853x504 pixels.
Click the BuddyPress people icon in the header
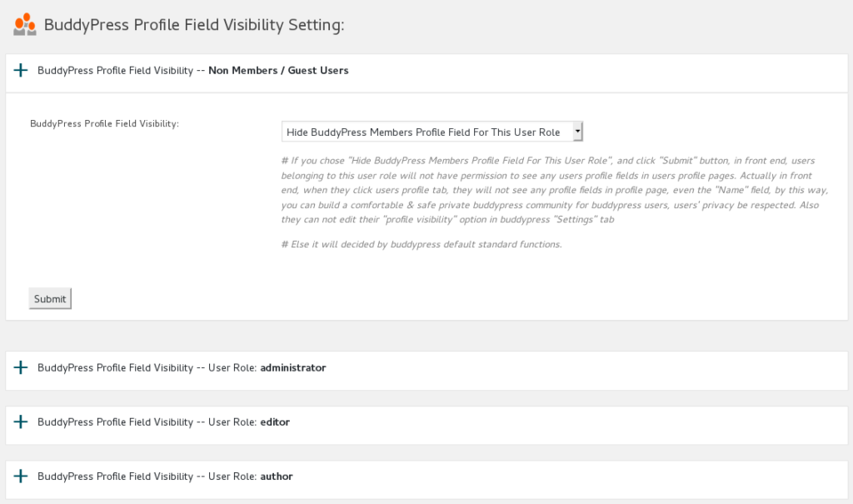click(x=24, y=24)
